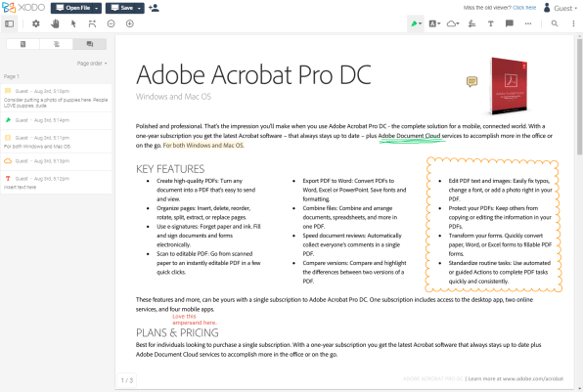Screen dimensions: 583x392
Task: Select the arrow selection tool
Action: 73,23
